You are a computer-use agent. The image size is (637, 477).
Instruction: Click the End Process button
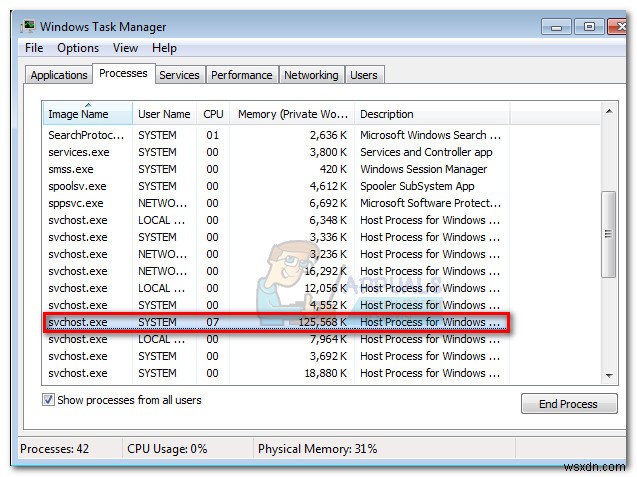tap(569, 404)
